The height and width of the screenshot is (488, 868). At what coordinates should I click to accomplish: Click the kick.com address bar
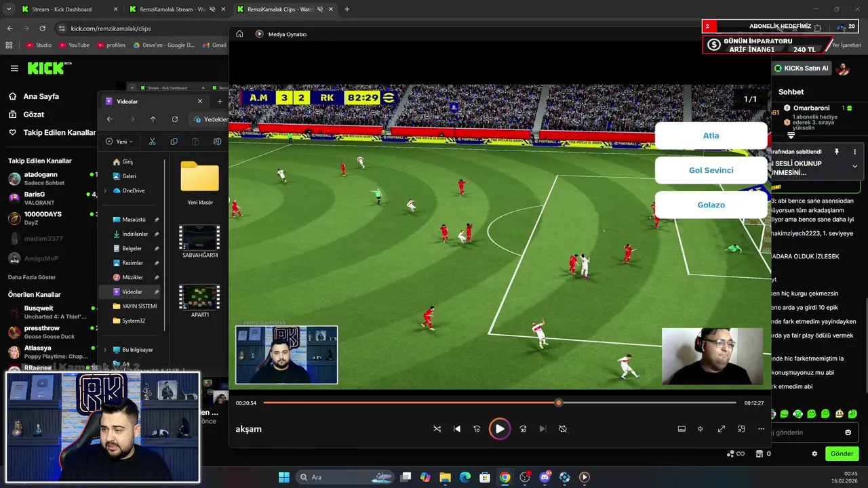pos(111,28)
